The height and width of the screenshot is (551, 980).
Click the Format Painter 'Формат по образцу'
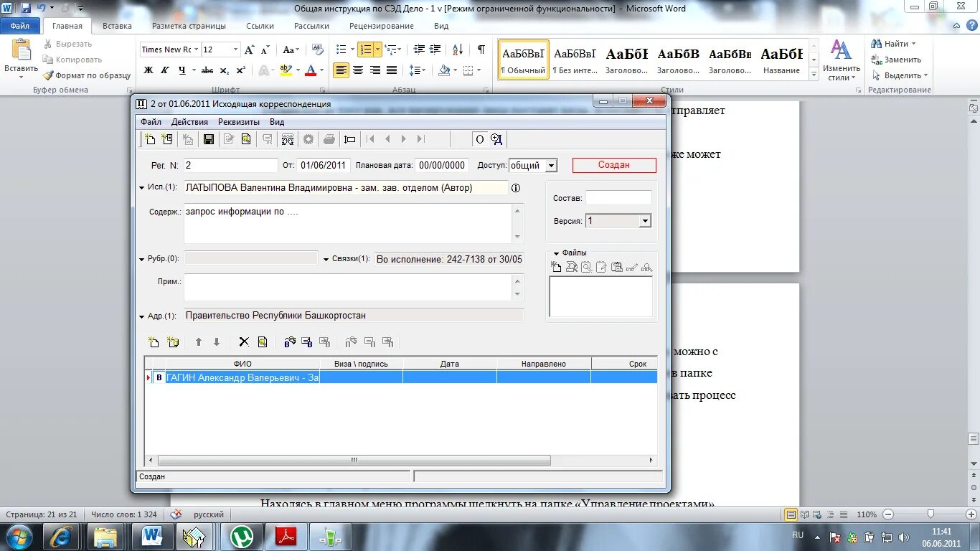tap(86, 75)
